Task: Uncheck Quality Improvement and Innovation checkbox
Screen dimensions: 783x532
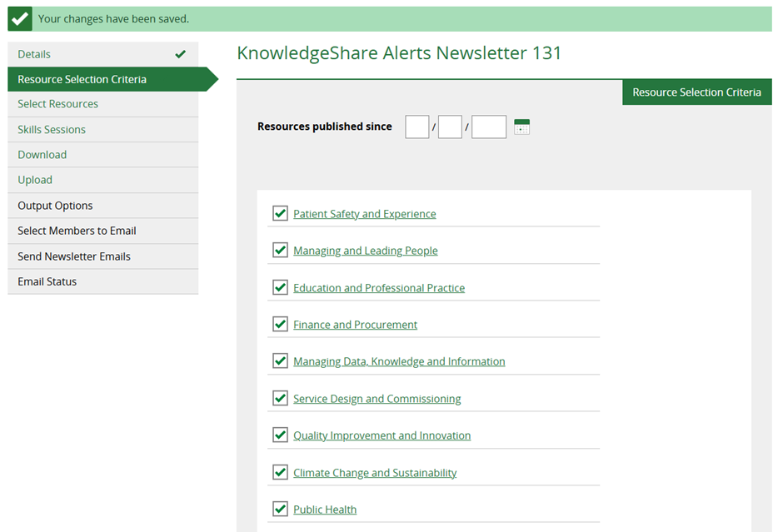Action: pos(280,435)
